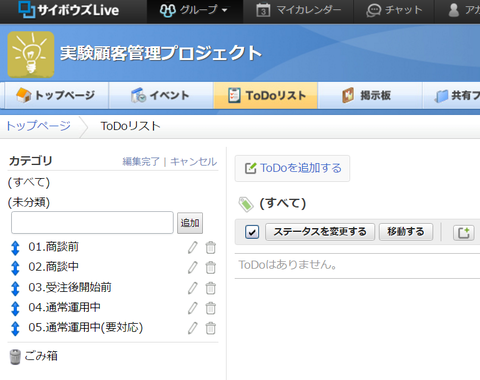480x380 pixels.
Task: Switch to the 掲示板 tab
Action: (x=370, y=95)
